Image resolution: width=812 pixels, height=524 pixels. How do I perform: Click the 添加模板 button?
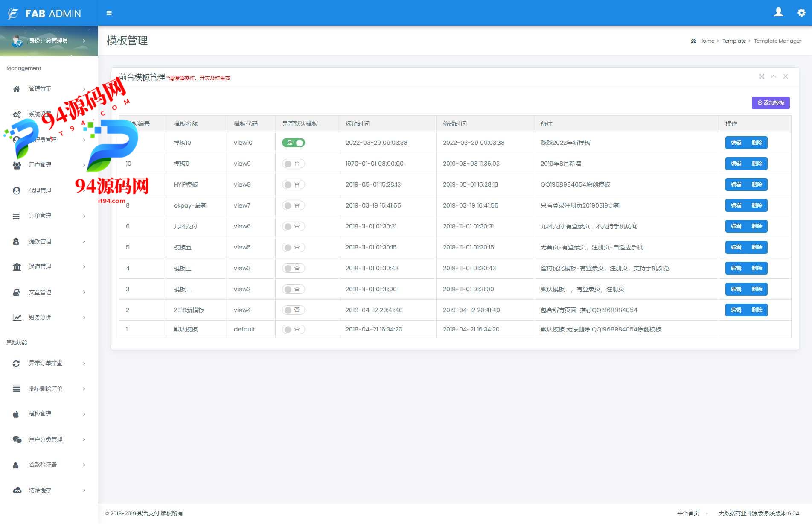[x=771, y=103]
